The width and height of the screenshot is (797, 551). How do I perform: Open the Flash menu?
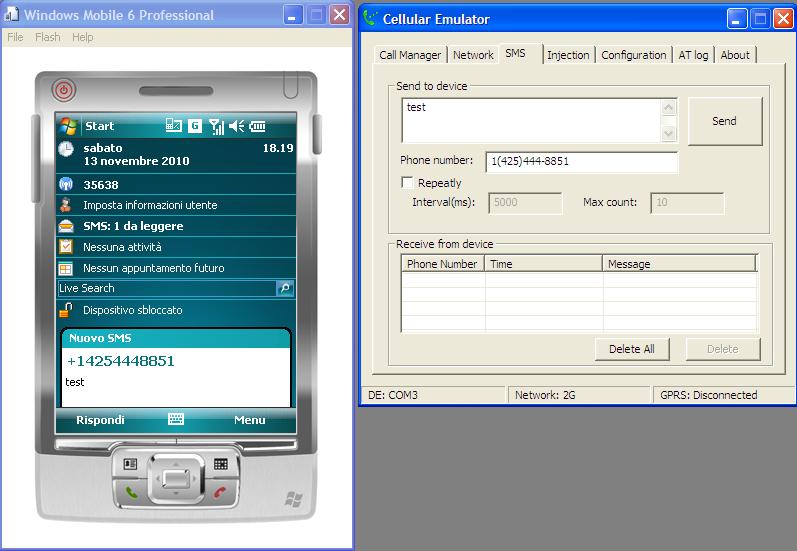point(47,37)
